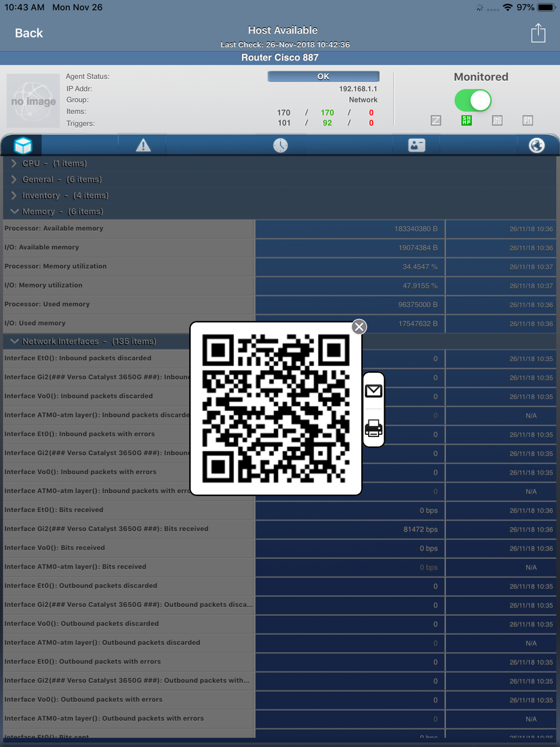
Task: Expand the CPU (1 items) group
Action: [x=280, y=164]
